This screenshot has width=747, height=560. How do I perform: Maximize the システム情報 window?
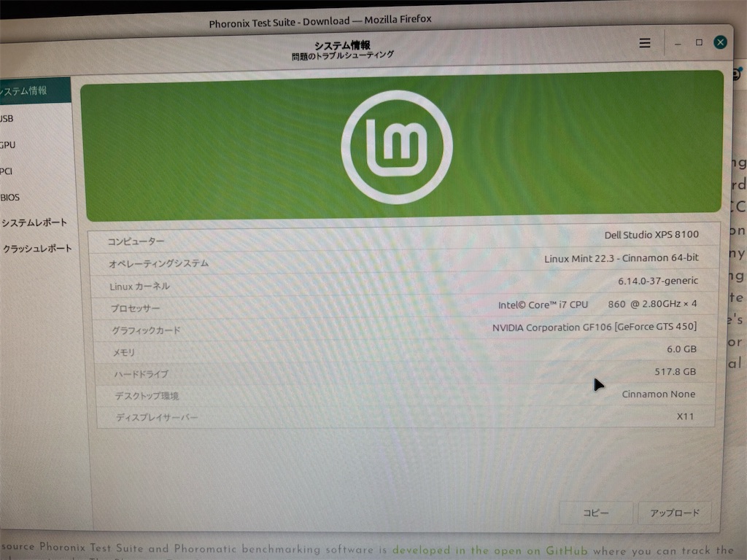click(x=699, y=42)
